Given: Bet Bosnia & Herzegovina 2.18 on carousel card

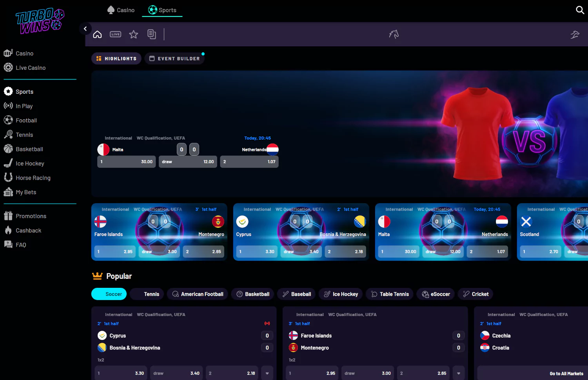Looking at the screenshot, I should tap(345, 252).
